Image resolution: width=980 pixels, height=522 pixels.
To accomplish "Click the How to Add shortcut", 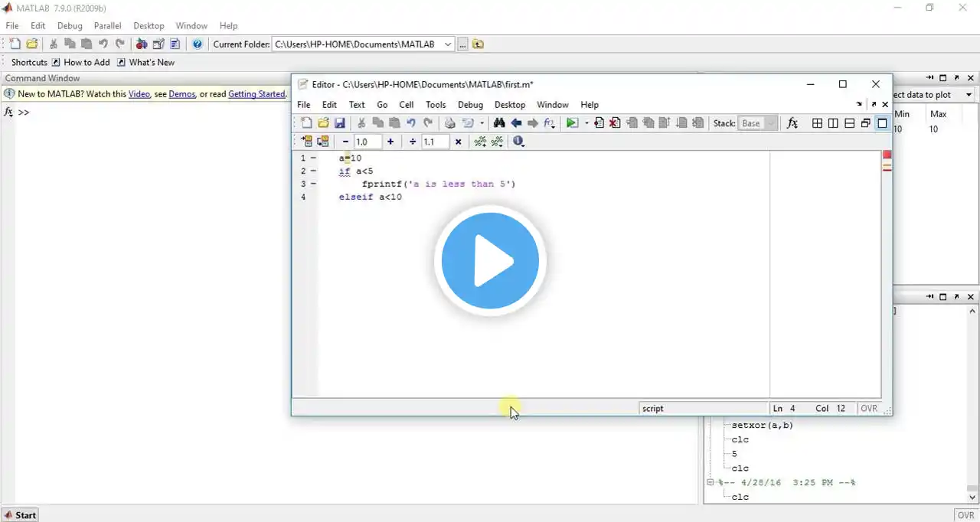I will click(x=80, y=63).
